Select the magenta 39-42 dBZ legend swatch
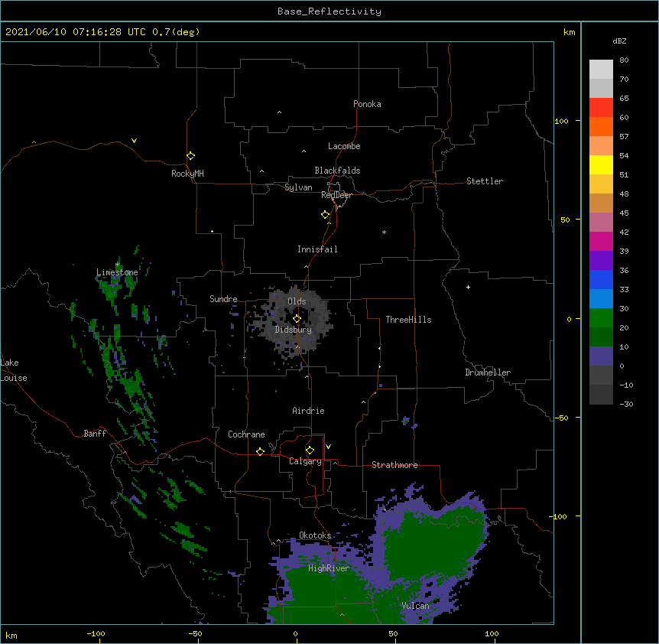The image size is (659, 644). coord(601,241)
